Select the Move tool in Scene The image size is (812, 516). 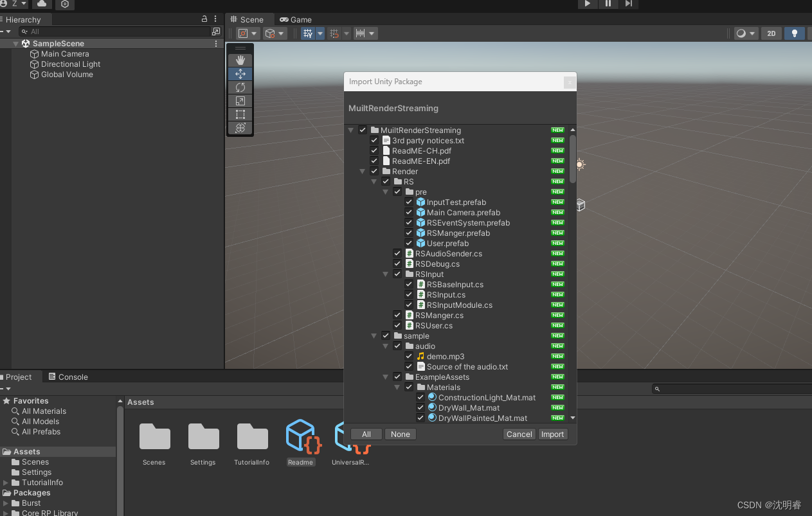tap(240, 74)
